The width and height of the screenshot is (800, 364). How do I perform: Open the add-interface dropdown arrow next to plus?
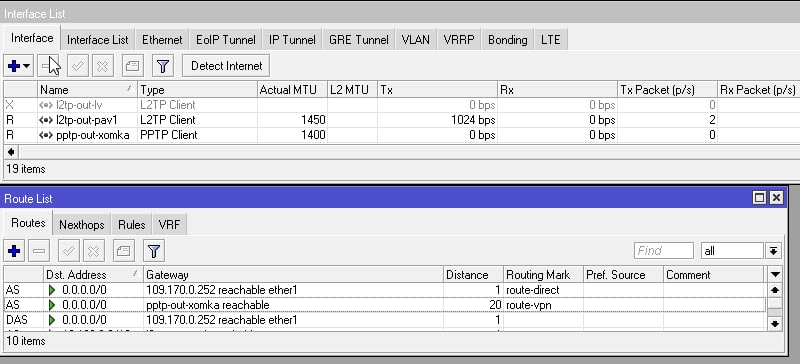tap(27, 66)
